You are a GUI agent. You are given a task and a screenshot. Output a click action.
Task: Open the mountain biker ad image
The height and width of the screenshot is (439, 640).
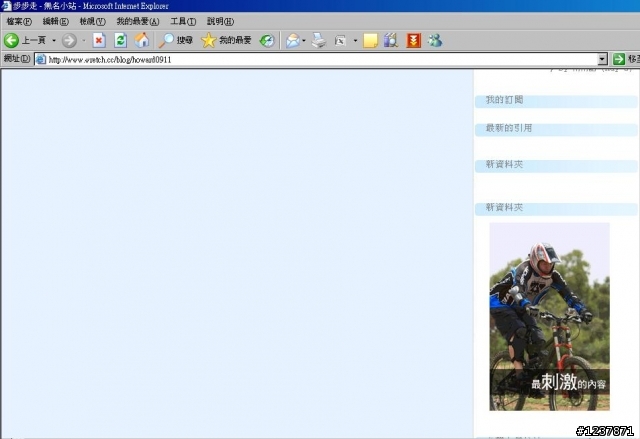click(x=549, y=317)
